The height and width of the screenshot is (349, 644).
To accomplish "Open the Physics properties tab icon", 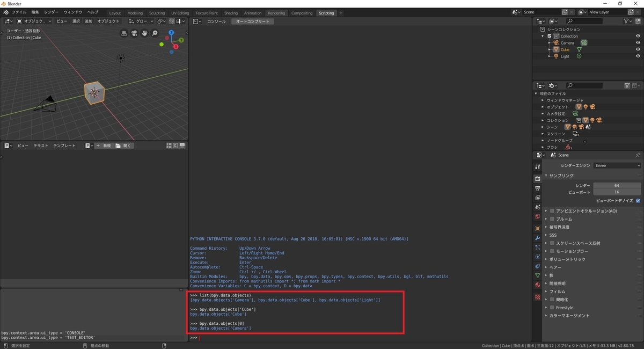I will pyautogui.click(x=538, y=257).
